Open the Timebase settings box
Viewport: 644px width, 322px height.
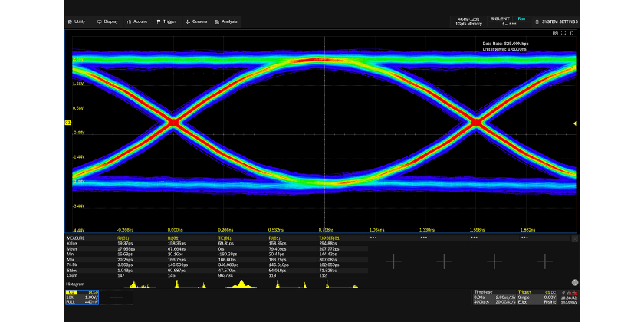[495, 297]
